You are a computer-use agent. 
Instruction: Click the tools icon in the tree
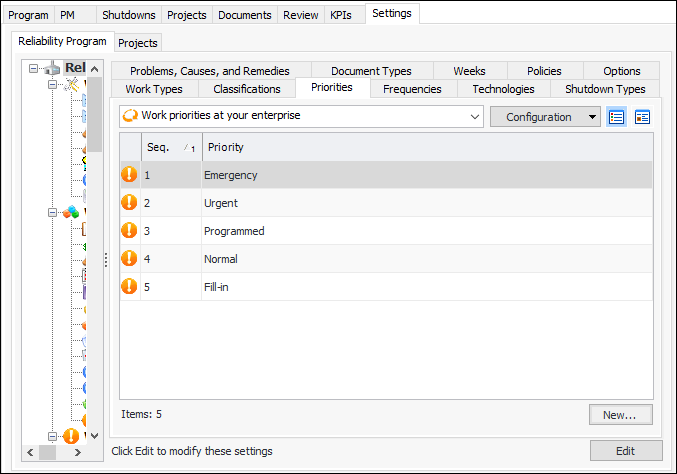click(x=70, y=87)
